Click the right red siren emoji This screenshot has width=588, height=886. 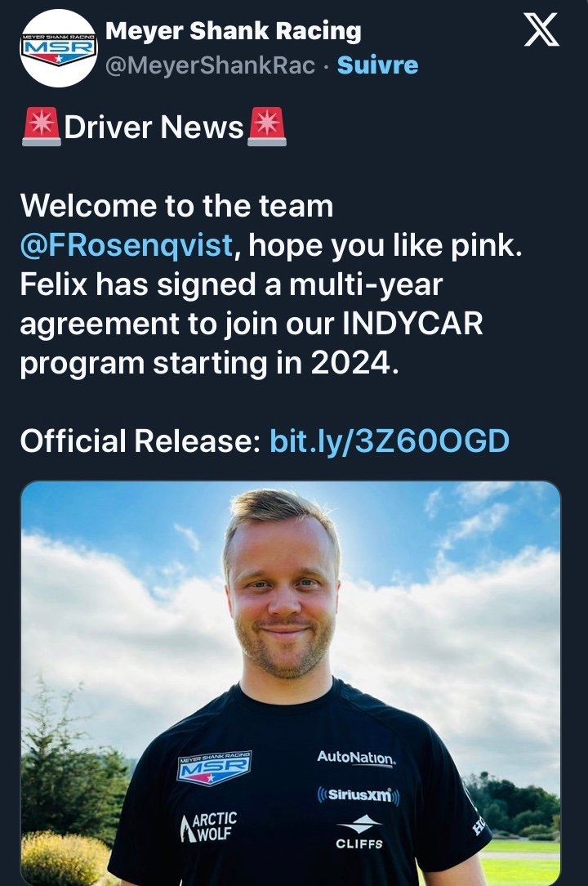point(266,128)
